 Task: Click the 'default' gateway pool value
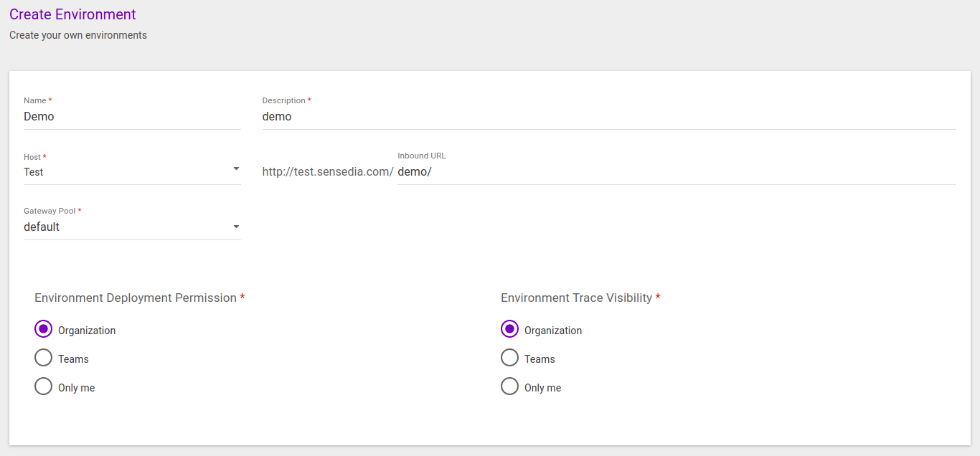(x=42, y=227)
